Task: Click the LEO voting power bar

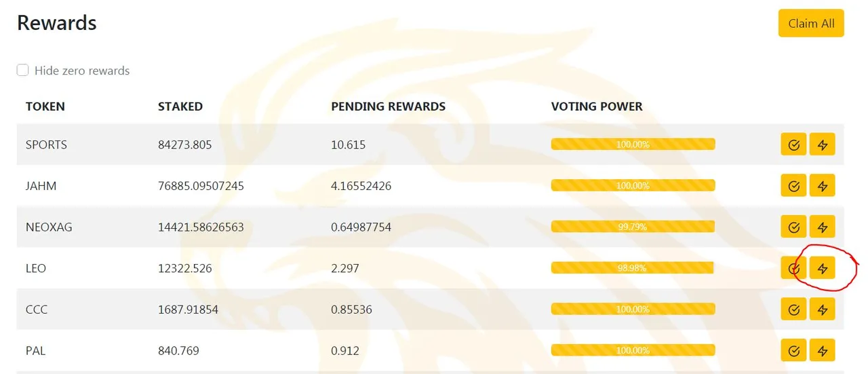Action: click(x=633, y=268)
